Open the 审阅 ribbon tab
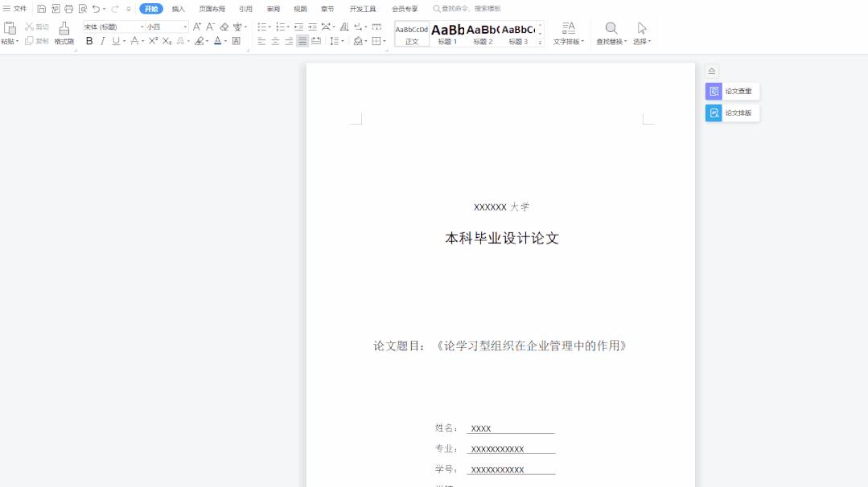Viewport: 868px width, 487px height. (x=272, y=8)
